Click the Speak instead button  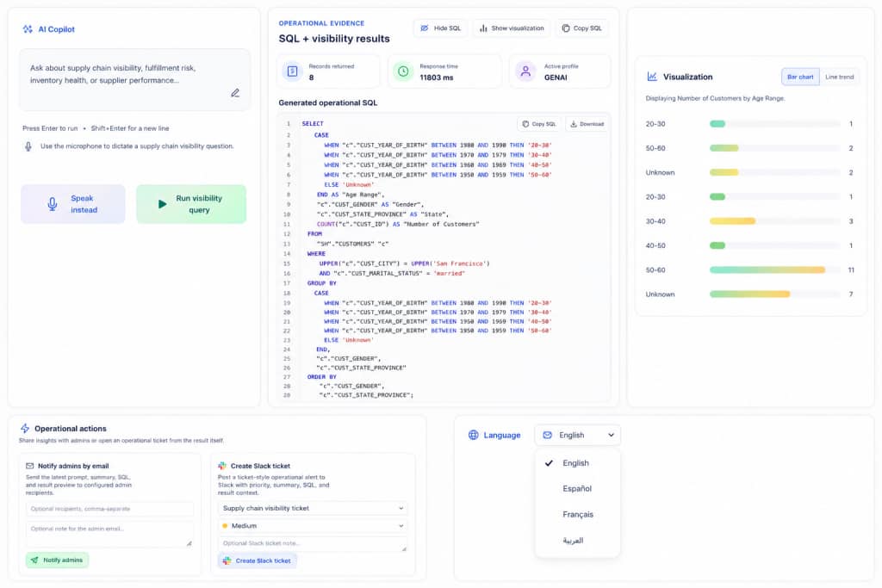click(x=73, y=204)
